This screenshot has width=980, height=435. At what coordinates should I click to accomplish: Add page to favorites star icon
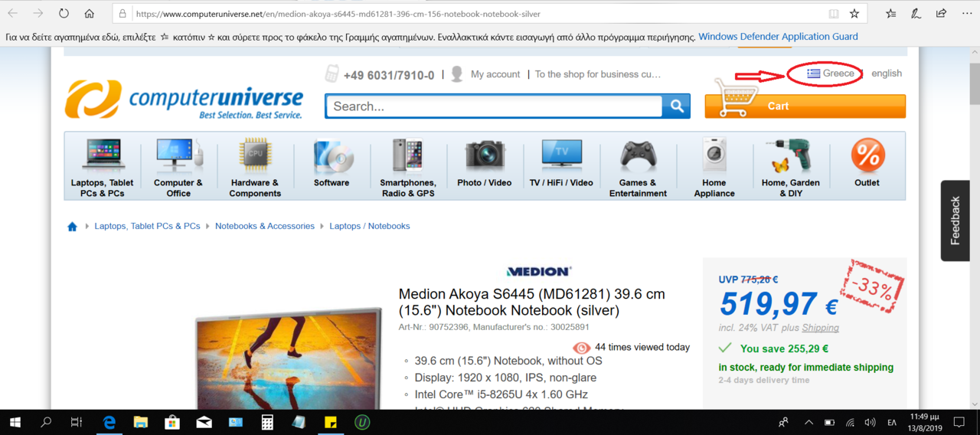[x=854, y=14]
